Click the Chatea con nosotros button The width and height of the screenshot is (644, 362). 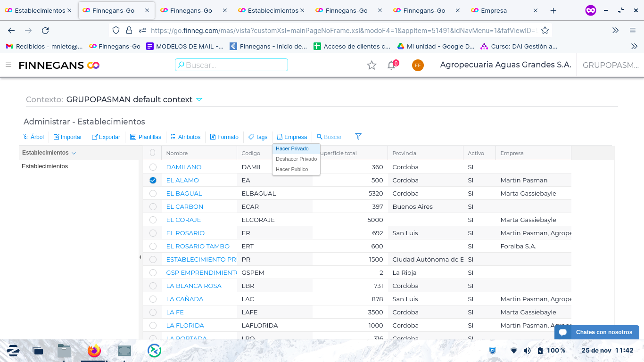[597, 332]
